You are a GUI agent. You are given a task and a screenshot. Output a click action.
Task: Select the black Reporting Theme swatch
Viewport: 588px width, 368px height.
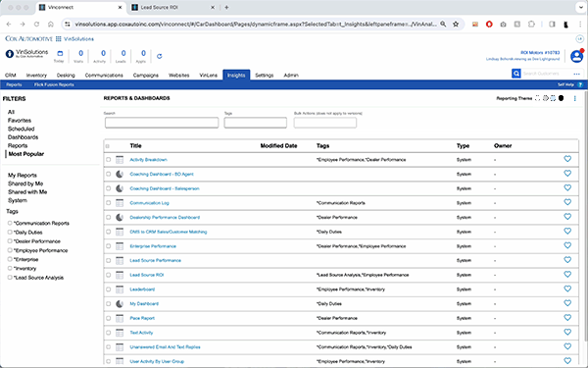pos(561,98)
